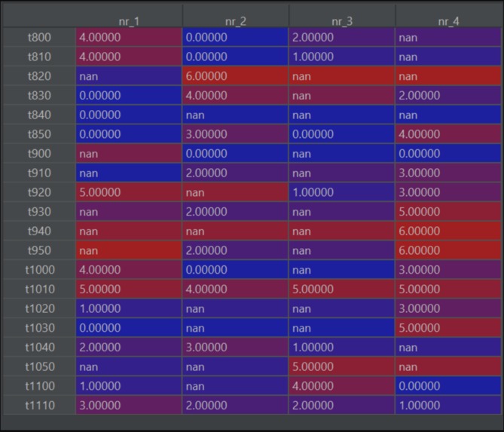The image size is (504, 432).
Task: Select row header t820
Action: pos(39,76)
